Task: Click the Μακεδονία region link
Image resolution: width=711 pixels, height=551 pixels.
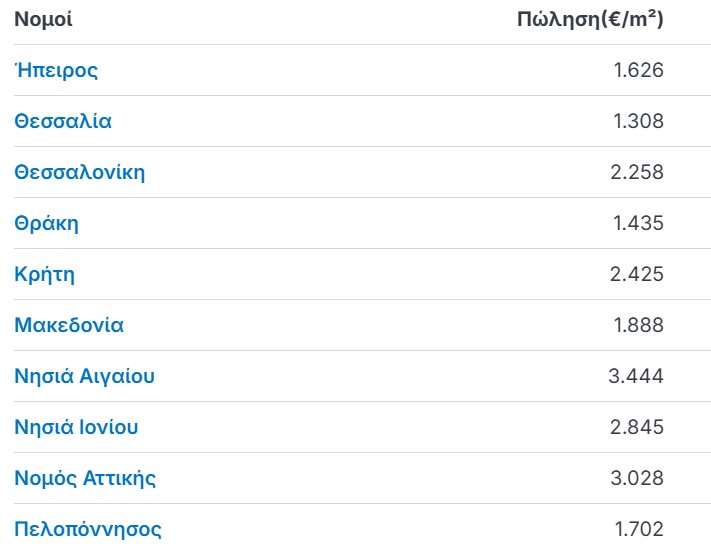Action: [69, 325]
